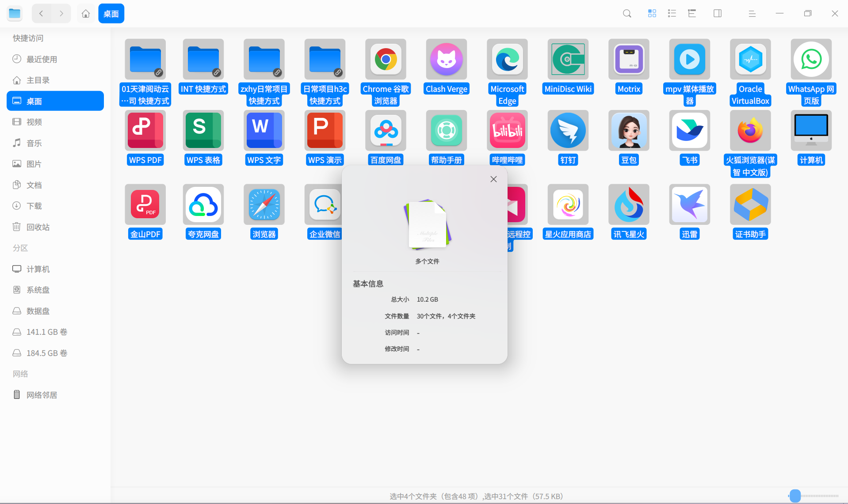Open the Chrome 谷歌浏览器 icon
The height and width of the screenshot is (504, 848).
pyautogui.click(x=386, y=59)
